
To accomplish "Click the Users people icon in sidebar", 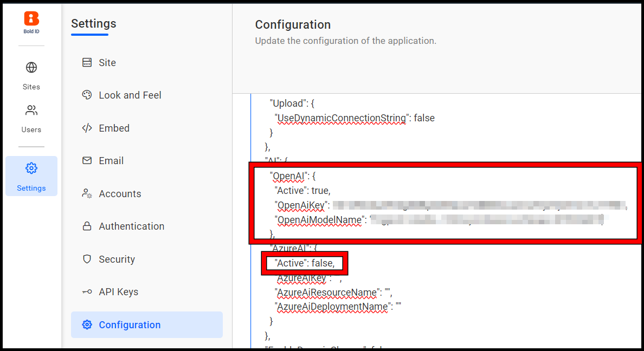I will (31, 110).
